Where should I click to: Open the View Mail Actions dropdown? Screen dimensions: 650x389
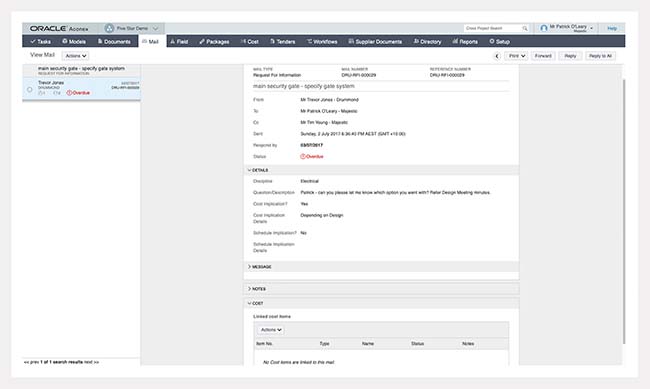pyautogui.click(x=75, y=56)
